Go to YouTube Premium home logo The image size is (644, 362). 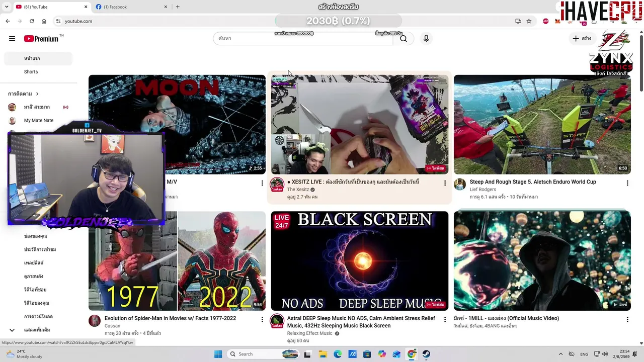pos(41,39)
